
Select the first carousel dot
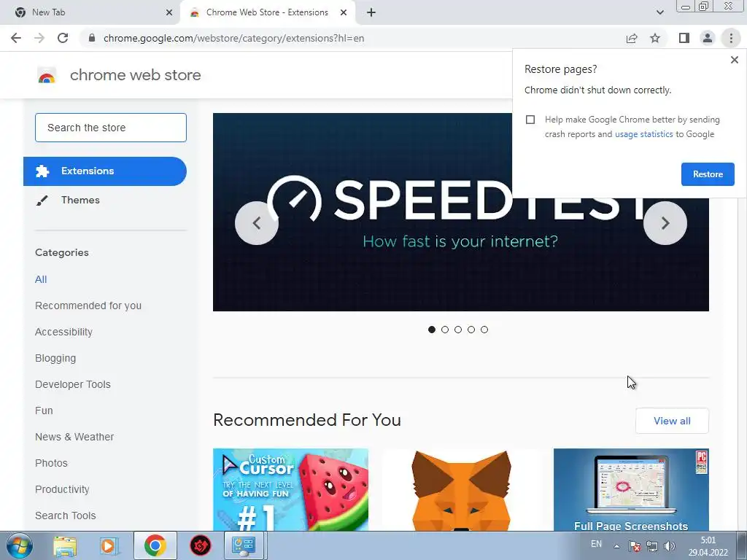(x=432, y=330)
